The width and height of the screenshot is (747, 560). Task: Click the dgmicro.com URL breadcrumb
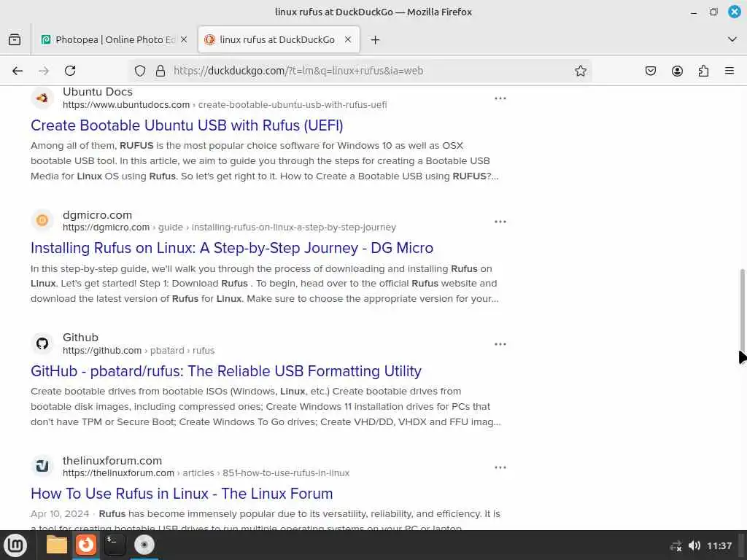pyautogui.click(x=229, y=227)
